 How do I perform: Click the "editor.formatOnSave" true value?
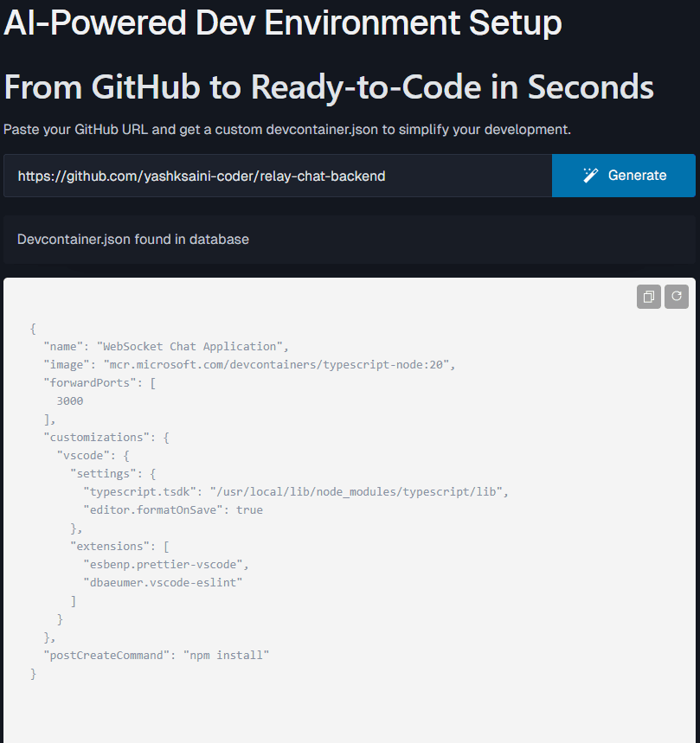[249, 509]
